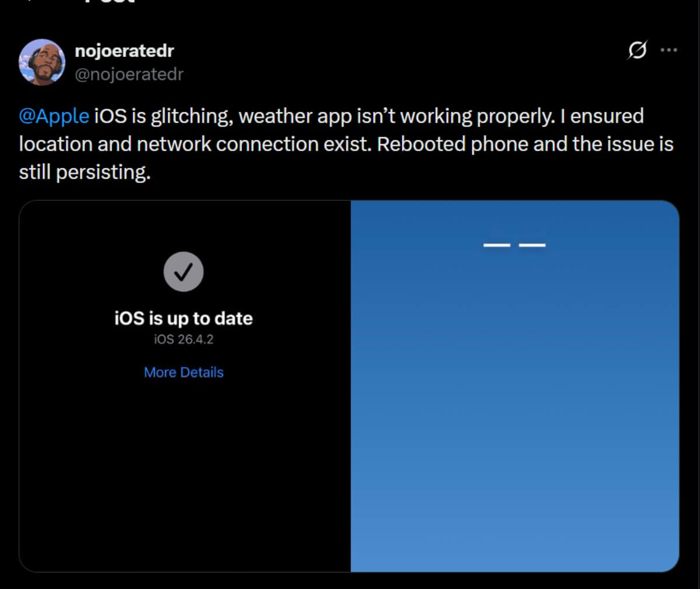Image resolution: width=700 pixels, height=589 pixels.
Task: Open Grok analysis for this post
Action: [x=638, y=51]
